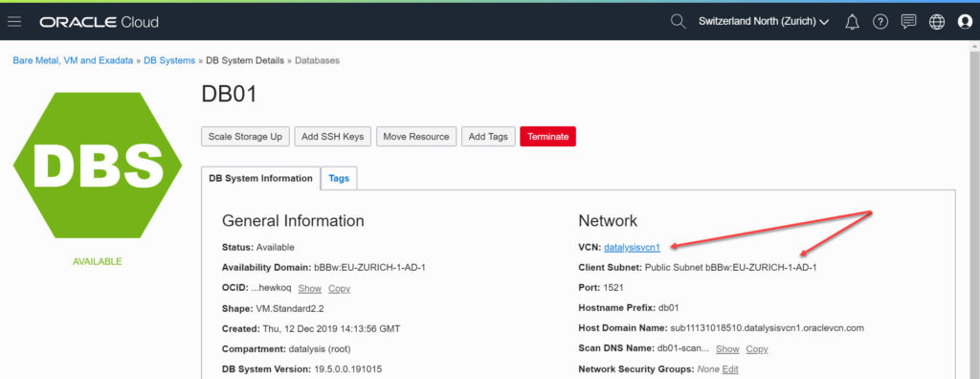This screenshot has height=379, width=980.
Task: Open the language globe icon
Action: 936,22
